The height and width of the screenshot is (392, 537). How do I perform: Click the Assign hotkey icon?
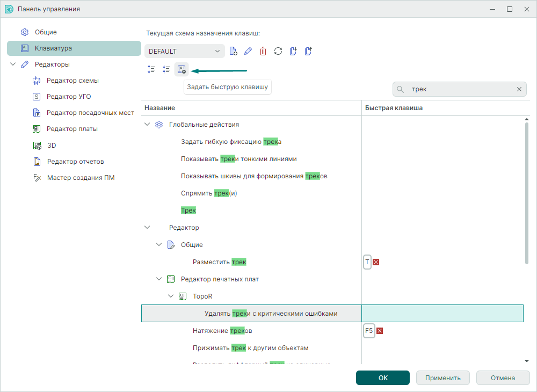pyautogui.click(x=182, y=69)
